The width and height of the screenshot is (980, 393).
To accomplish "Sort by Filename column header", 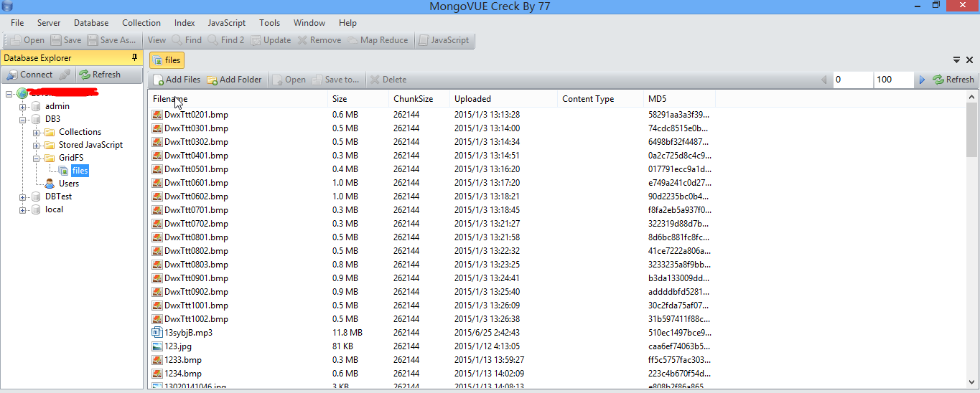I will [239, 99].
